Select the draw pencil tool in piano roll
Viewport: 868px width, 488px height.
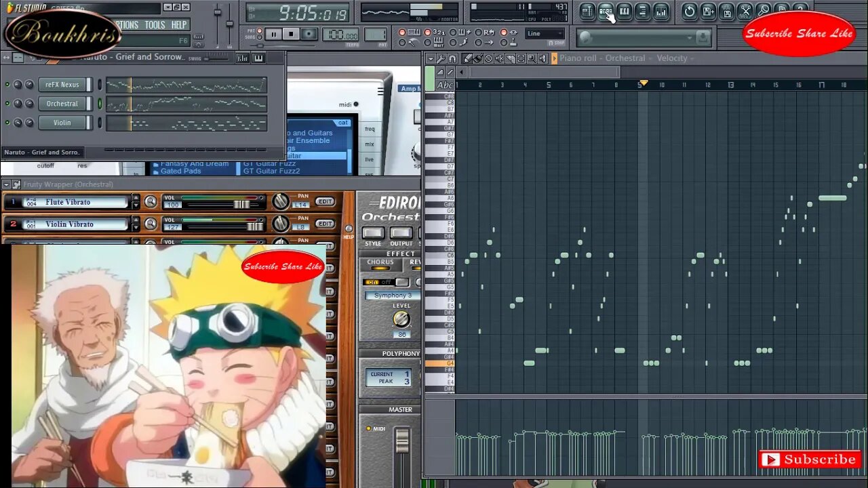pos(468,58)
